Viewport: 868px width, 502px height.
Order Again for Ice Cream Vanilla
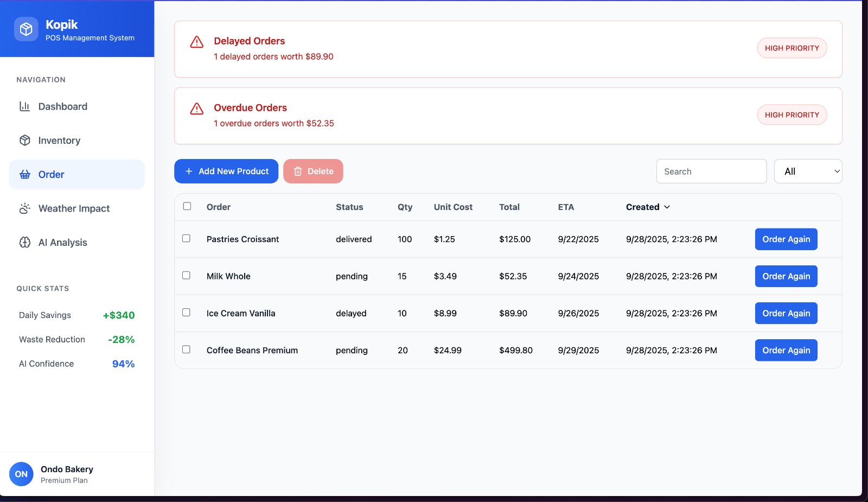coord(786,313)
